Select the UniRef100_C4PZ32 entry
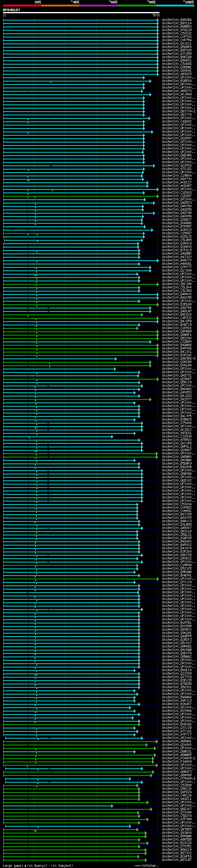Screen dimensions: 197x868 click(177, 318)
